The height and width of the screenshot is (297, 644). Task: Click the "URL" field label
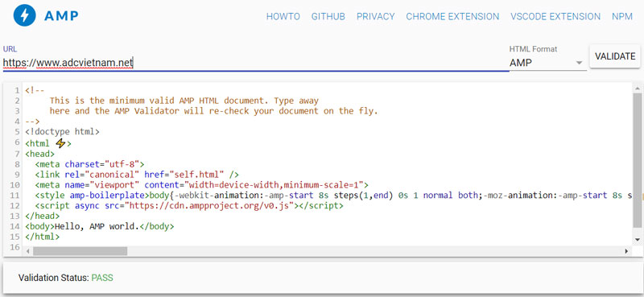click(10, 49)
